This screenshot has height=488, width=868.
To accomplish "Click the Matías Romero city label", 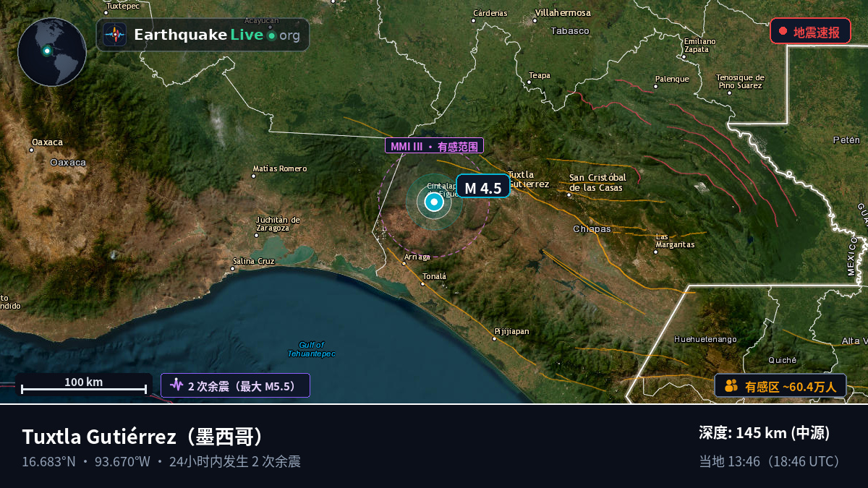I will click(280, 168).
